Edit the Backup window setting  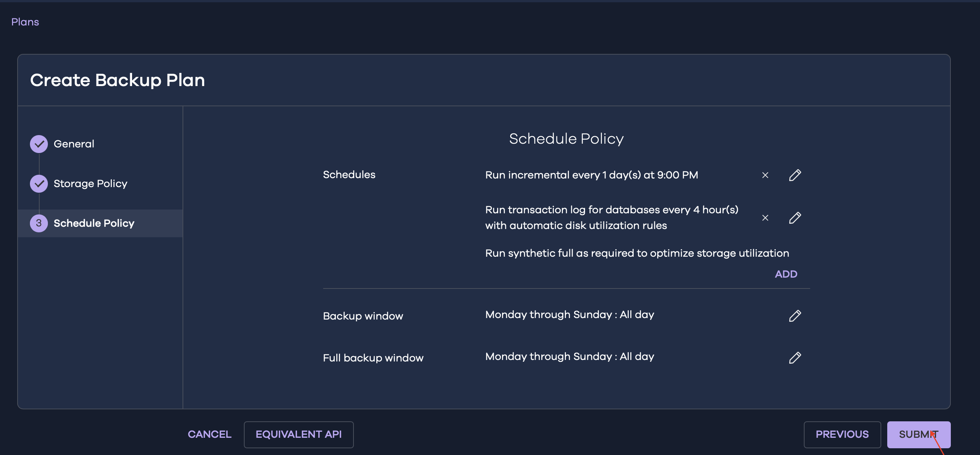(795, 315)
